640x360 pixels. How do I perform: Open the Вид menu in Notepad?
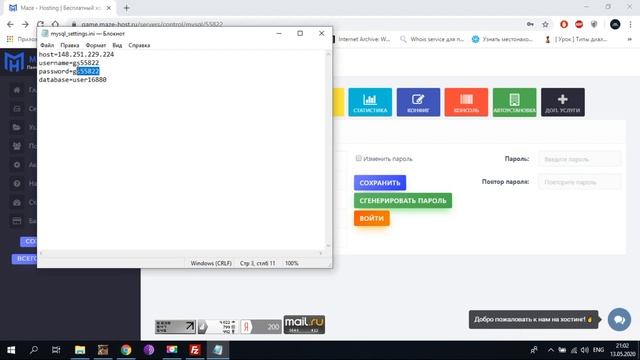[x=117, y=45]
